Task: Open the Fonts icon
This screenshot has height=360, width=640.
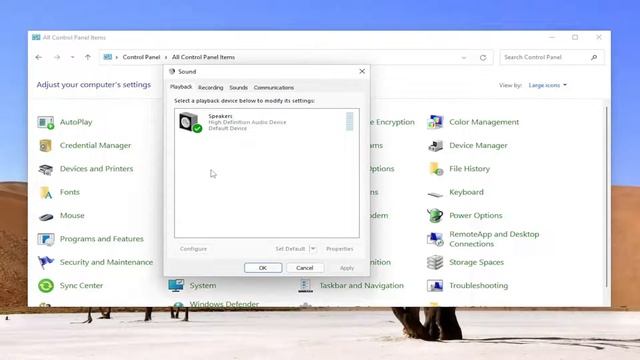Action: point(46,192)
